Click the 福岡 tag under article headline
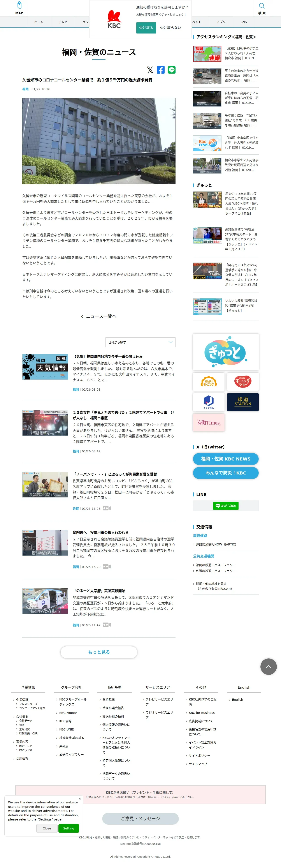281x868 pixels. point(25,89)
